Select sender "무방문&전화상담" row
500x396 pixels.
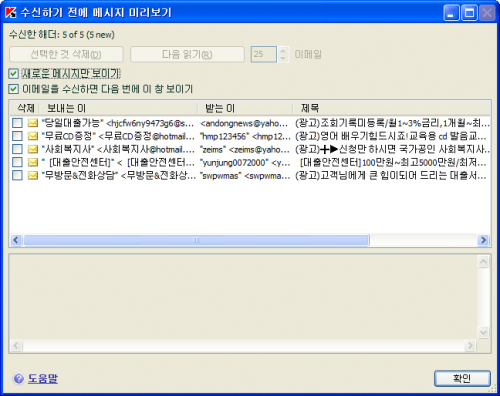pyautogui.click(x=119, y=175)
